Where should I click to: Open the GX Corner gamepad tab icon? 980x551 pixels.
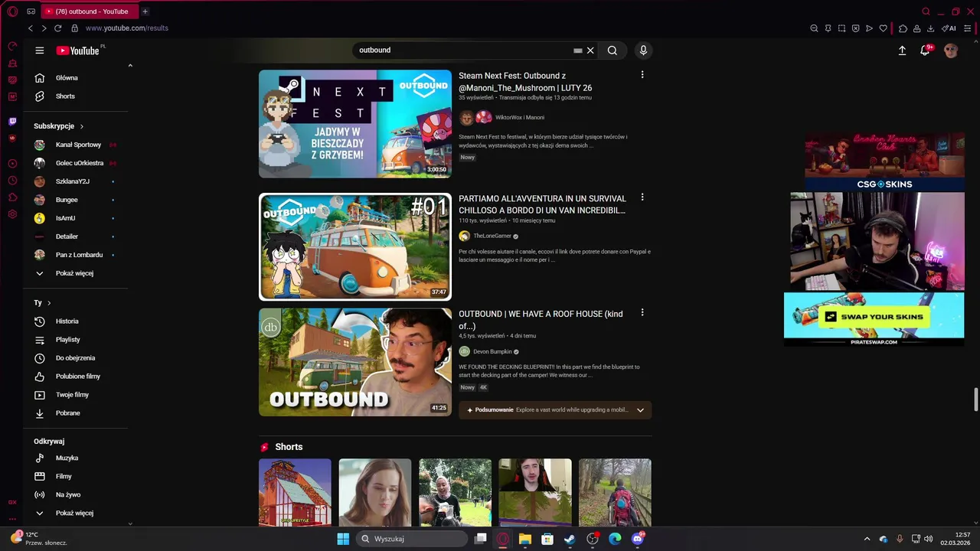coord(31,11)
